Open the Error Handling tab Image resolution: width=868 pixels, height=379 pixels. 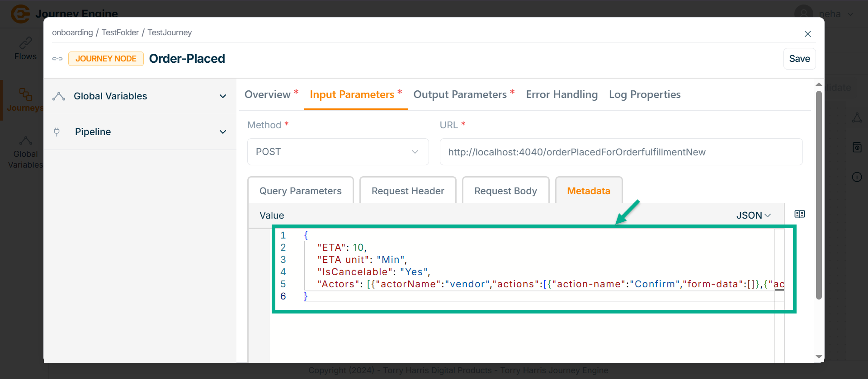pyautogui.click(x=561, y=94)
